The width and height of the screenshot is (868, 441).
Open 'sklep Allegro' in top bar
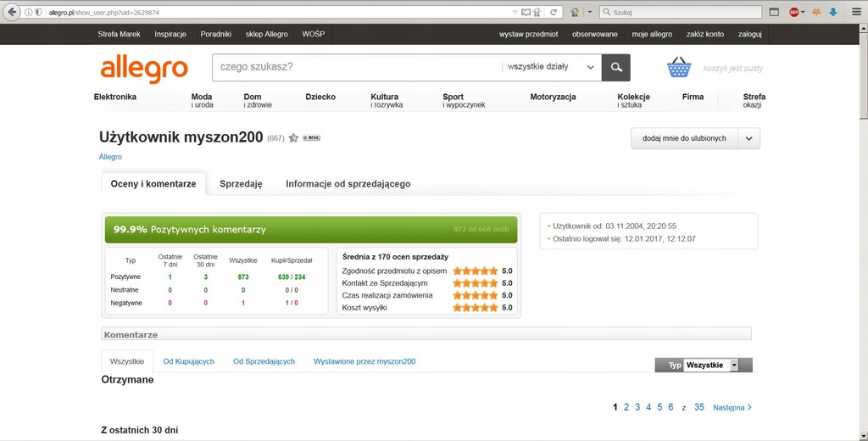tap(267, 34)
